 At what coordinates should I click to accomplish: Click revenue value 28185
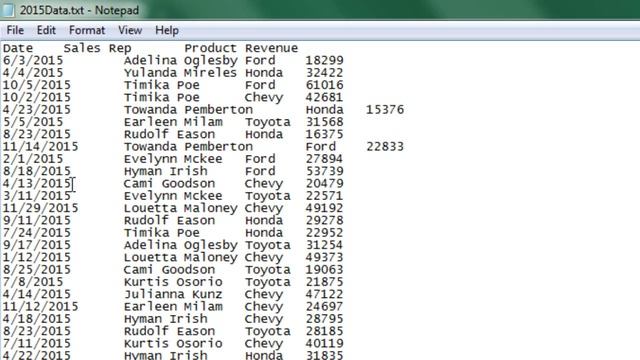[324, 331]
